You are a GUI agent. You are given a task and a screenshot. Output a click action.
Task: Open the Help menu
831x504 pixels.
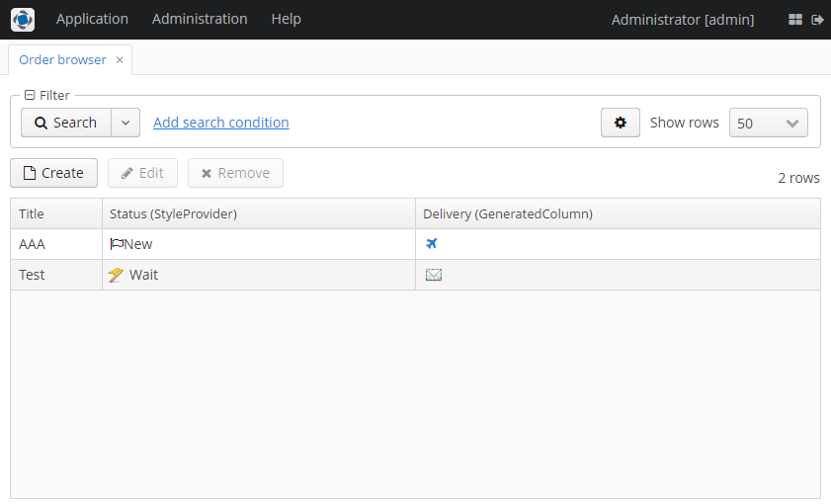[x=286, y=19]
